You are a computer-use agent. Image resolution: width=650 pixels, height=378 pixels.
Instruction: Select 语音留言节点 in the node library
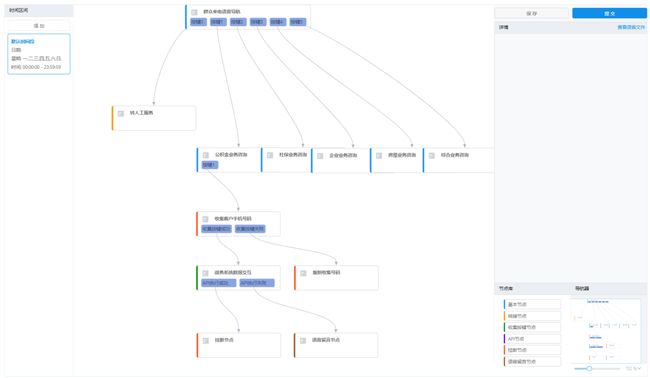(532, 361)
